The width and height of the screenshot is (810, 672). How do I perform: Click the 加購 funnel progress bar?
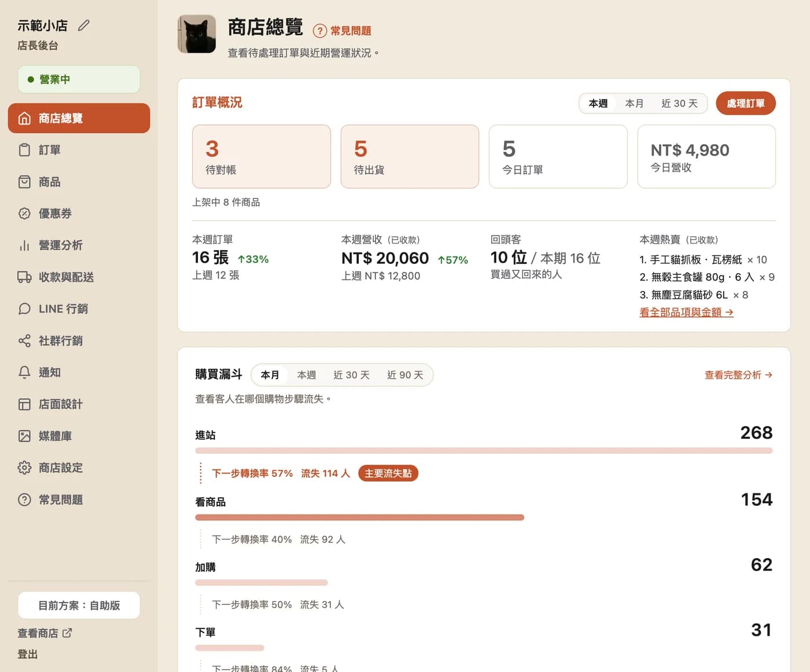pos(262,583)
